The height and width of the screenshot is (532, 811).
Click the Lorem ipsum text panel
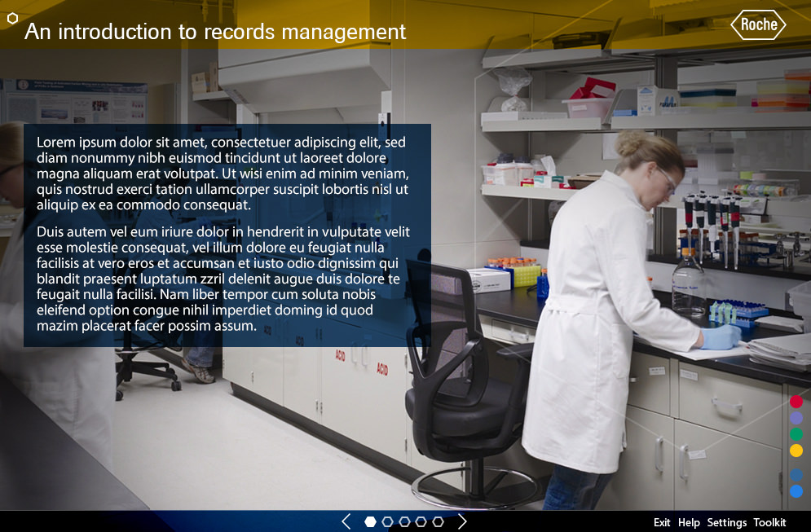(227, 235)
